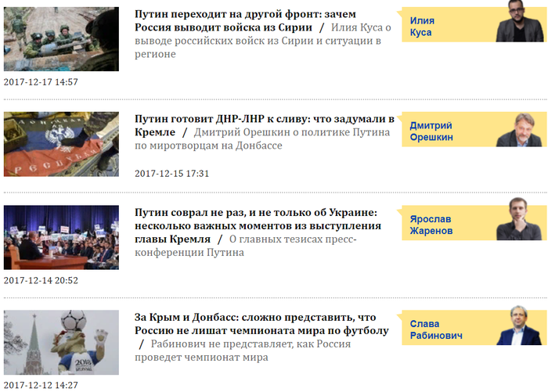Click Ярослав Жаренов author portrait photo
Viewport: 548px width, 392px height.
click(x=520, y=219)
